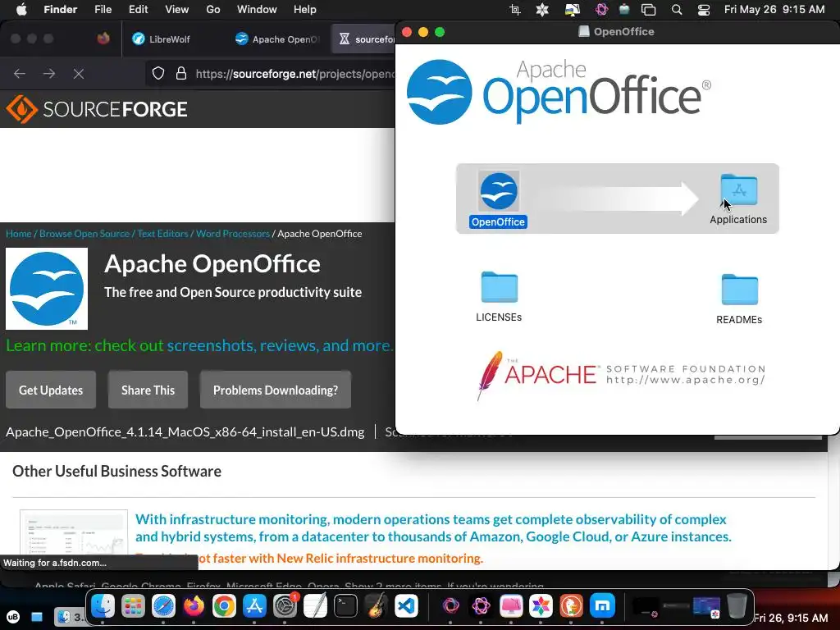Open the Window menu
Image resolution: width=840 pixels, height=630 pixels.
257,10
